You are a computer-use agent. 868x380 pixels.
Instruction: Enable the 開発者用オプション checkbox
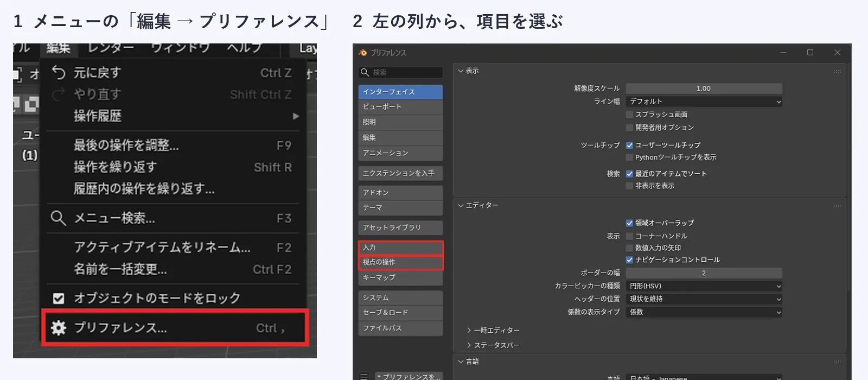click(629, 128)
